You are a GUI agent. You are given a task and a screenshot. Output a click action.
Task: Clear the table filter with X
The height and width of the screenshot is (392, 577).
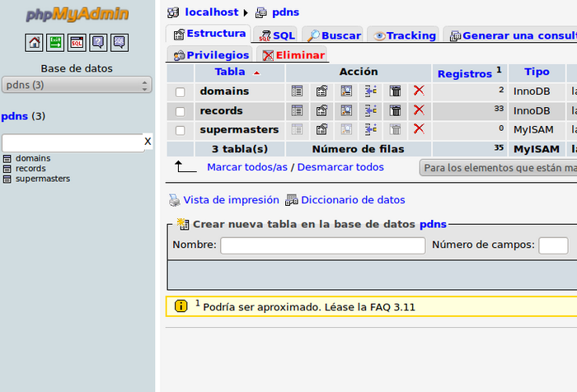(x=148, y=141)
